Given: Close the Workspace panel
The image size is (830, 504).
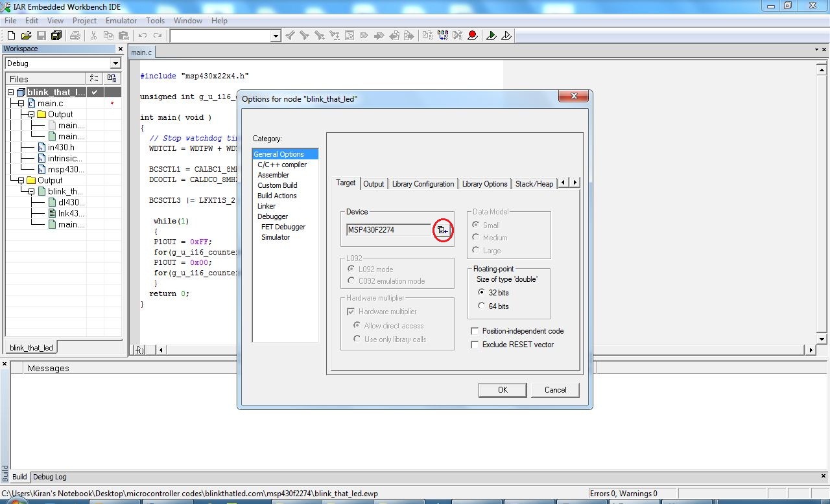Looking at the screenshot, I should click(121, 49).
